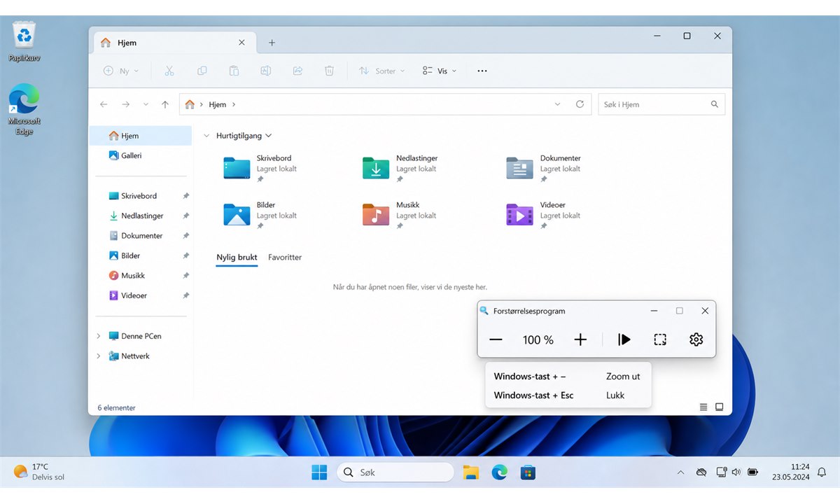Open Nedlastinger in the sidebar

pyautogui.click(x=140, y=216)
